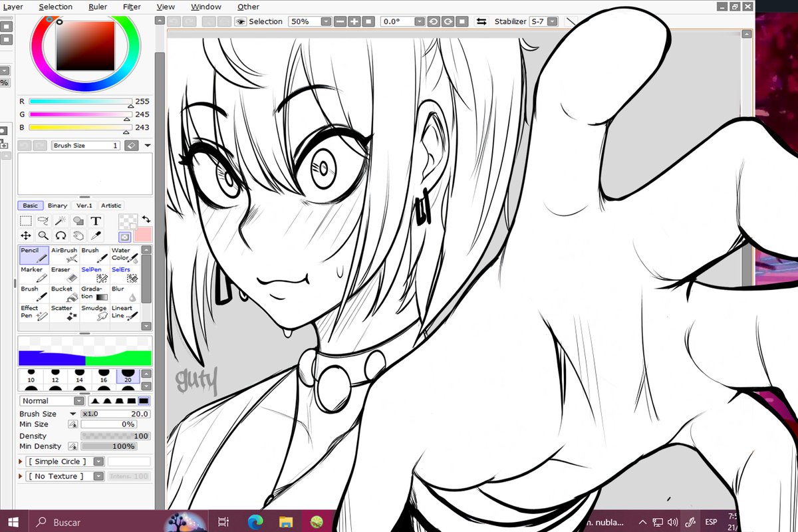Viewport: 798px width, 532px height.
Task: Open the No Texture dropdown
Action: point(98,476)
